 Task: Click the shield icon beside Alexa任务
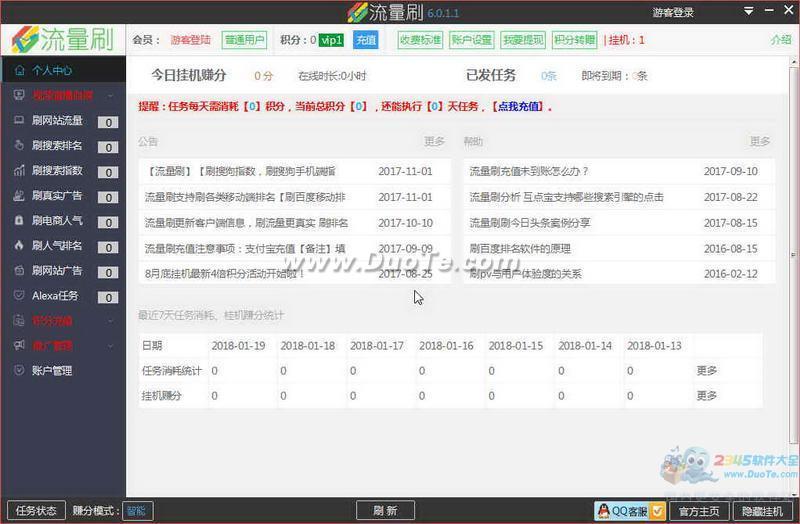(19, 295)
